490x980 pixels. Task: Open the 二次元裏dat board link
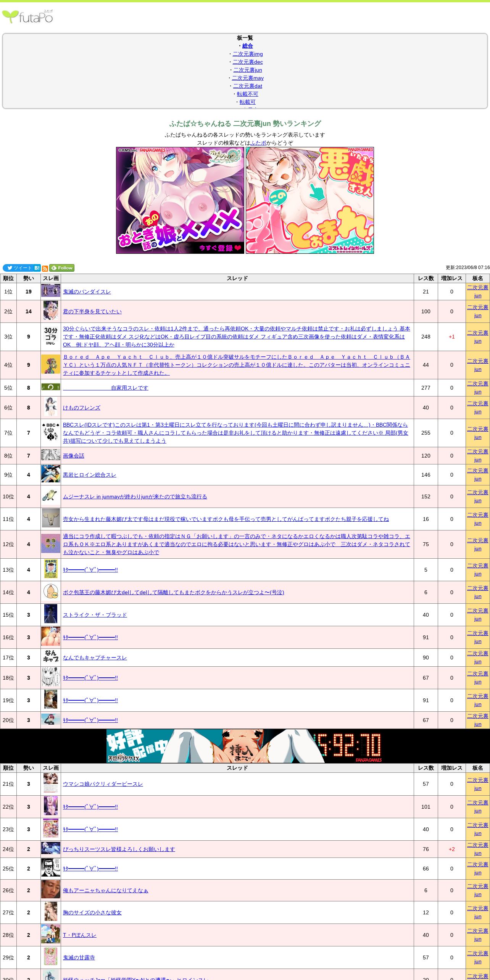[x=248, y=86]
